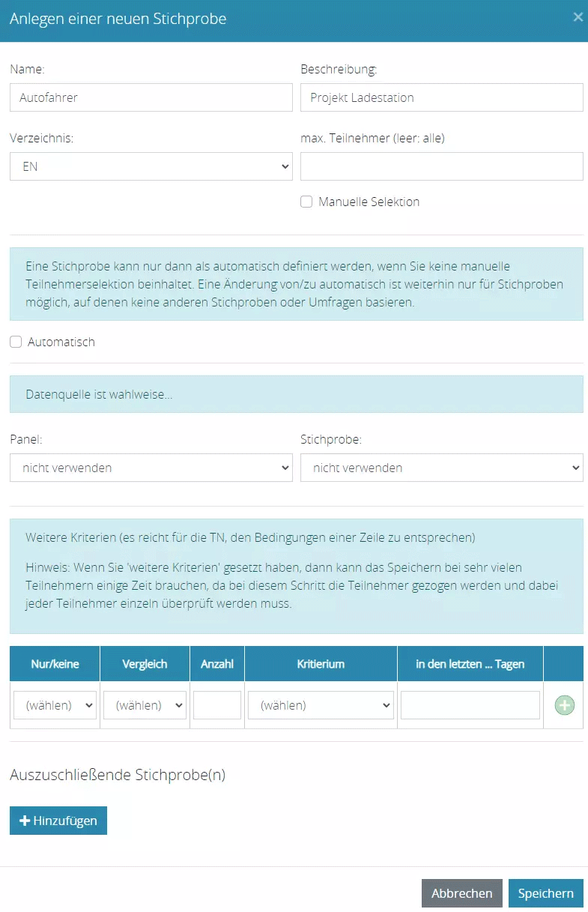The width and height of the screenshot is (588, 912).
Task: Focus the max. Teilnehmer input field
Action: (x=441, y=166)
